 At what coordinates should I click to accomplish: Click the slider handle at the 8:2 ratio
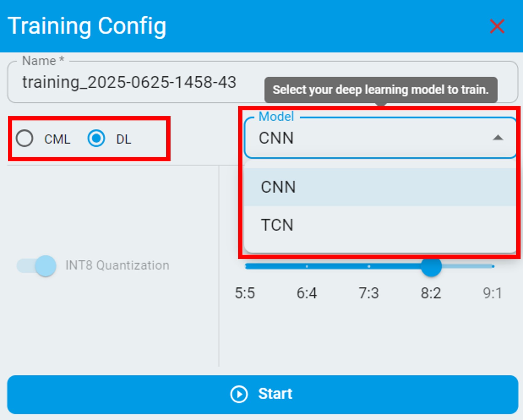coord(431,266)
